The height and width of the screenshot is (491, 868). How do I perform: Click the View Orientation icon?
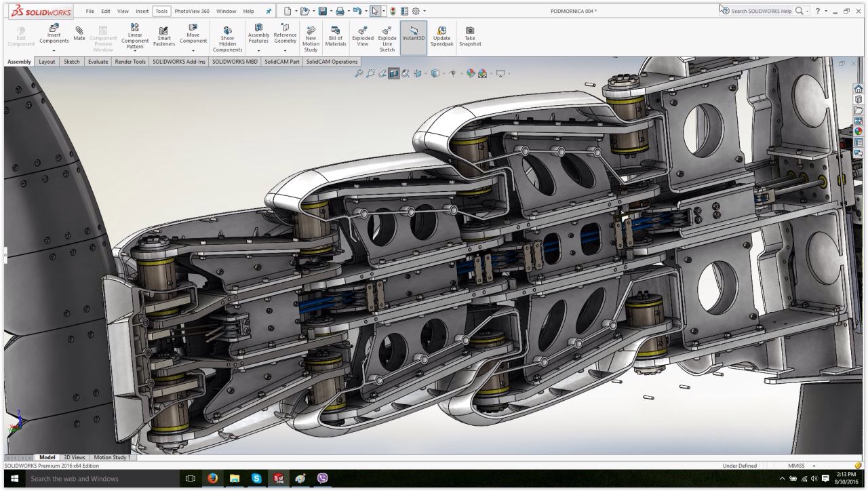coord(417,73)
